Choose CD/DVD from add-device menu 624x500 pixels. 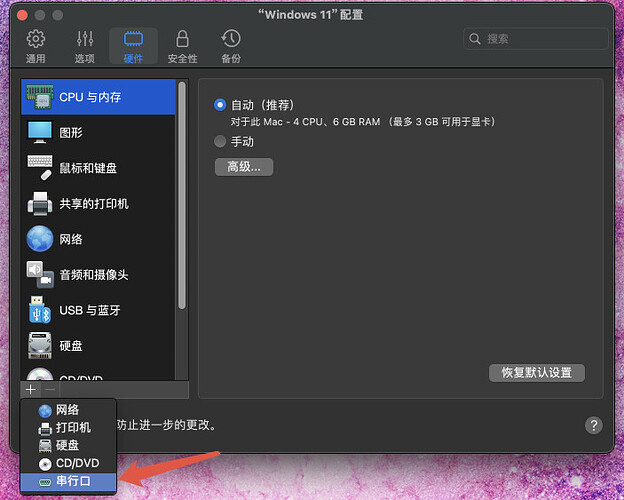click(x=68, y=463)
